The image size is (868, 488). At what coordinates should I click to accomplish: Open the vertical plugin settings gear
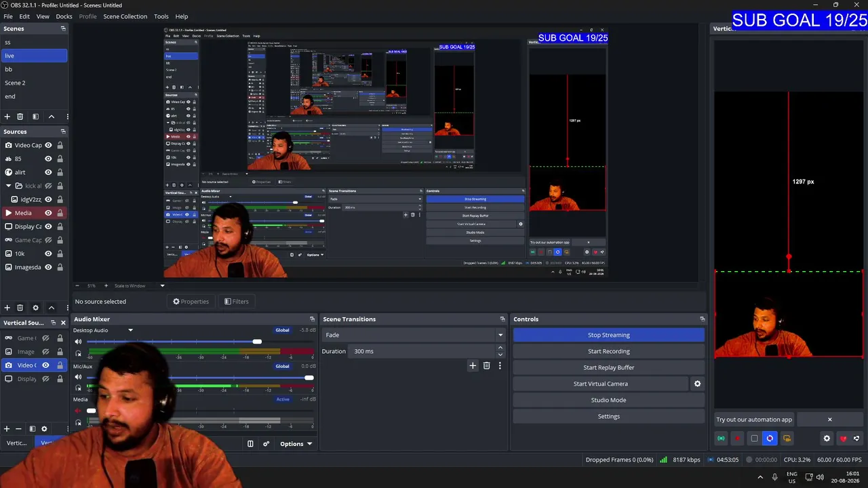[827, 439]
